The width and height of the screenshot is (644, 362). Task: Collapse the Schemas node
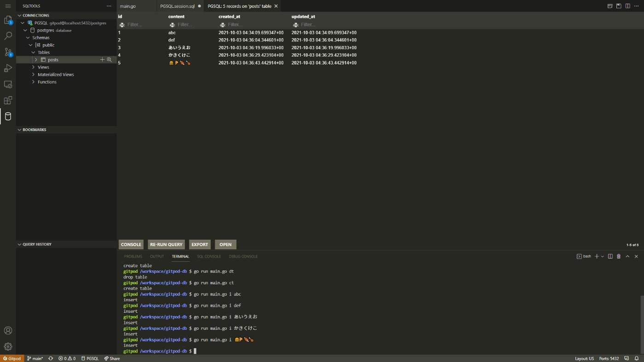(29, 37)
